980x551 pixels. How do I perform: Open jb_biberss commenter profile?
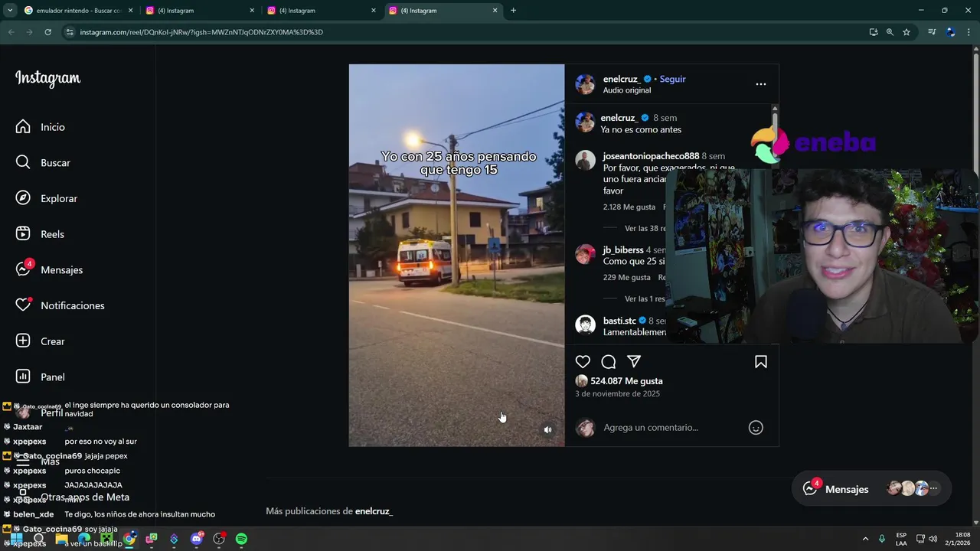(x=623, y=250)
